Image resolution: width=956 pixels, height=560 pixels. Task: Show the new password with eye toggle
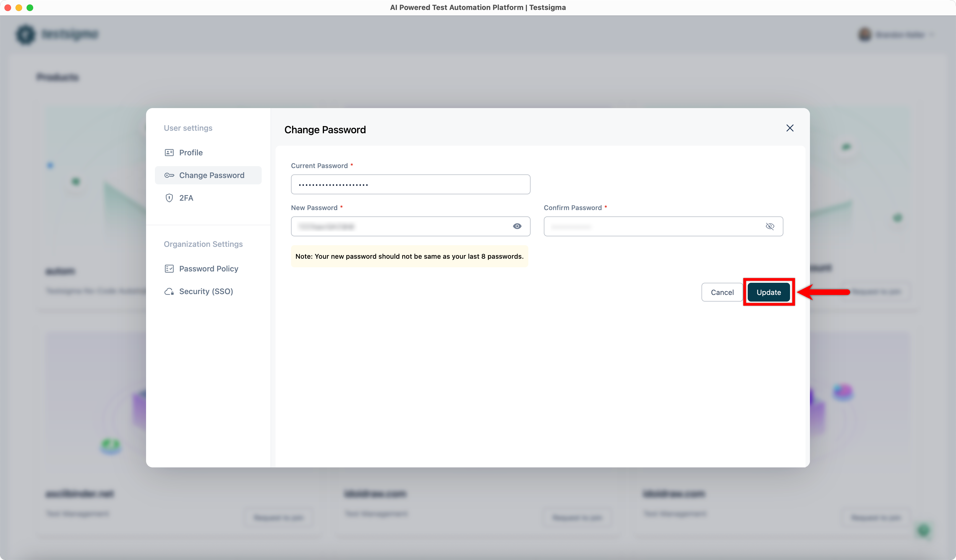click(517, 226)
